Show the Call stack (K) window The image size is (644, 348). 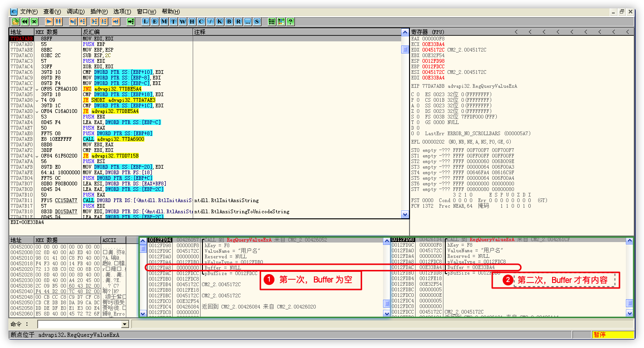tap(220, 21)
